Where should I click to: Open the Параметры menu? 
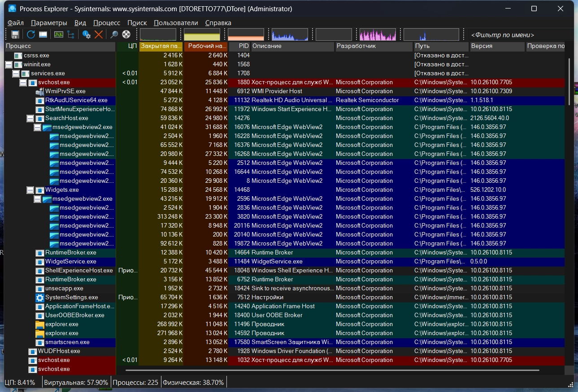(49, 23)
